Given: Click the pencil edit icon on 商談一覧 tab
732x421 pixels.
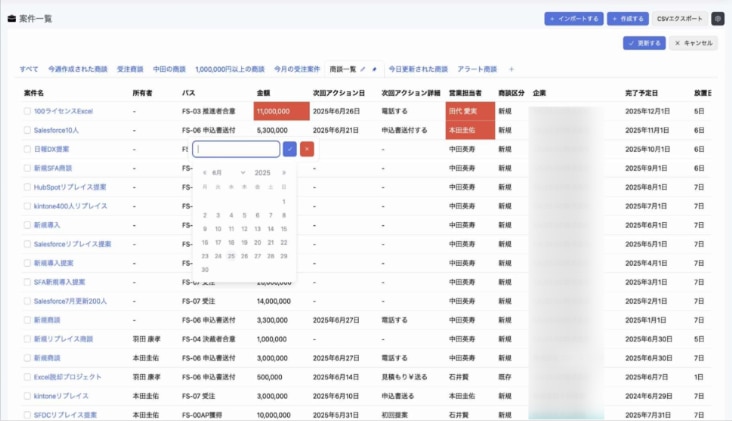Looking at the screenshot, I should coord(362,69).
